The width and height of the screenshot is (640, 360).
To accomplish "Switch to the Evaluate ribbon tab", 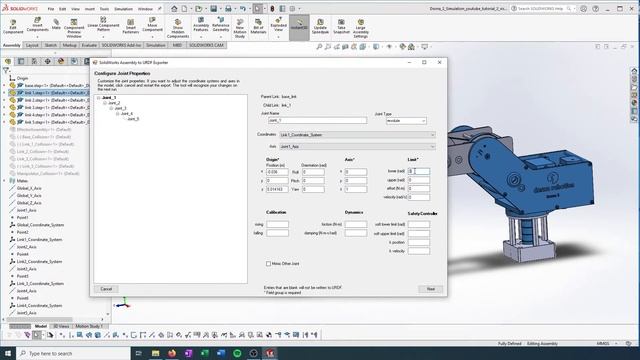I will (x=89, y=45).
